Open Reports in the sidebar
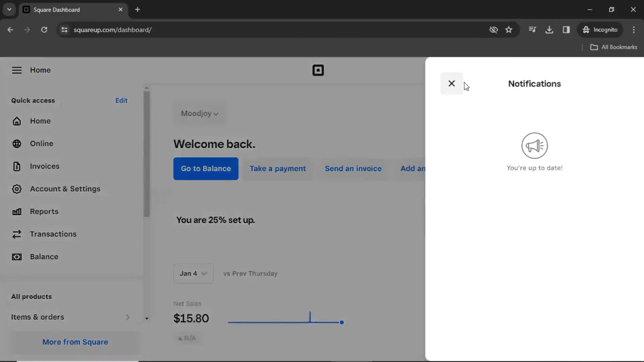The image size is (644, 362). pyautogui.click(x=44, y=212)
